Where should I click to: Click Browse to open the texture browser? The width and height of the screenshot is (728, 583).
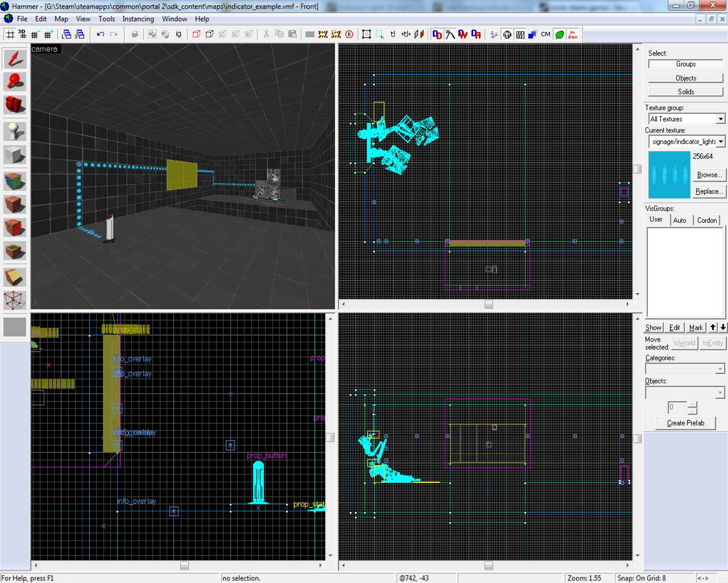(x=709, y=175)
